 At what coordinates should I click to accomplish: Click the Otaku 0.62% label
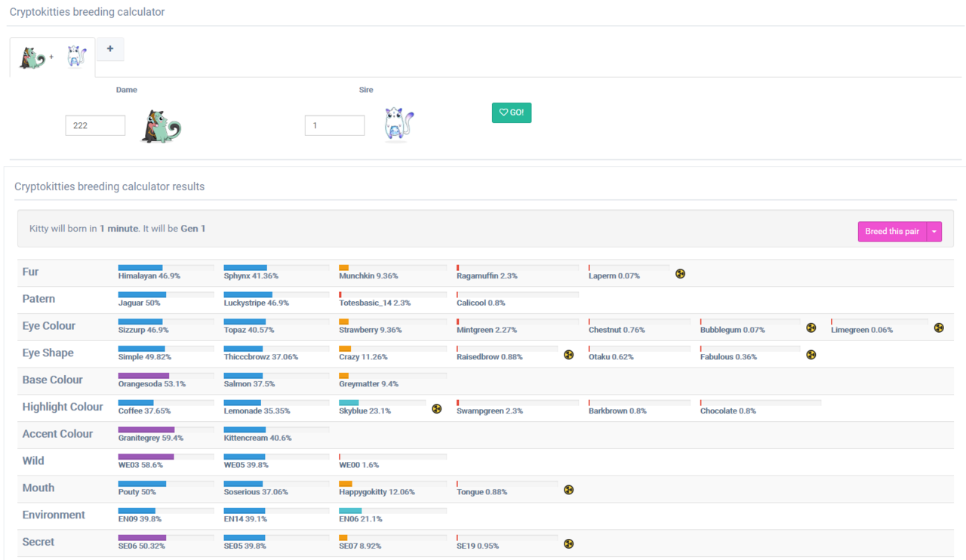613,357
